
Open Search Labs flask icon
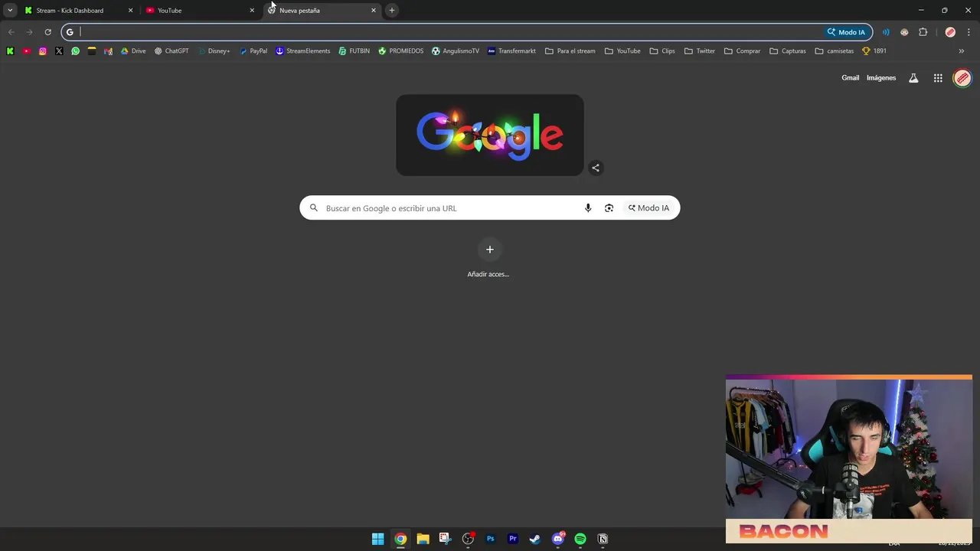(913, 78)
